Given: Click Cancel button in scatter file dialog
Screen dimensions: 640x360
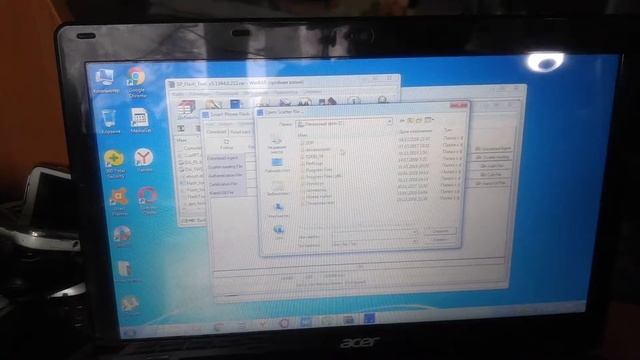Looking at the screenshot, I should 440,240.
